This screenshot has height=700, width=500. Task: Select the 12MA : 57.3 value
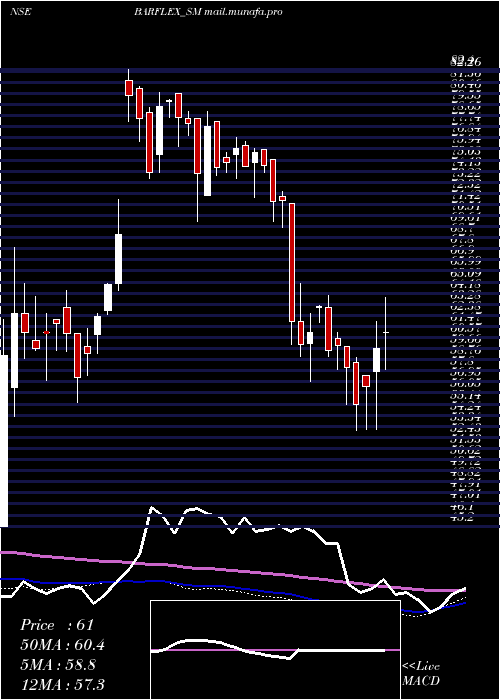62,684
